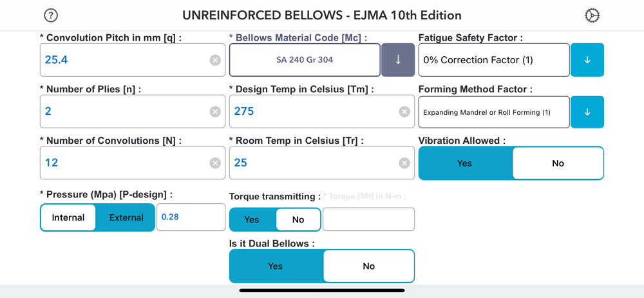Click the P-design pressure value field

(x=191, y=217)
